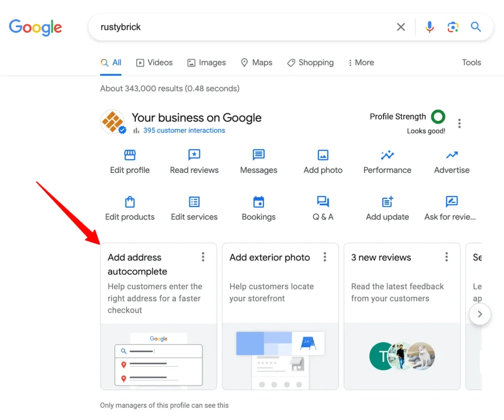Click the Add photo icon

pyautogui.click(x=323, y=155)
